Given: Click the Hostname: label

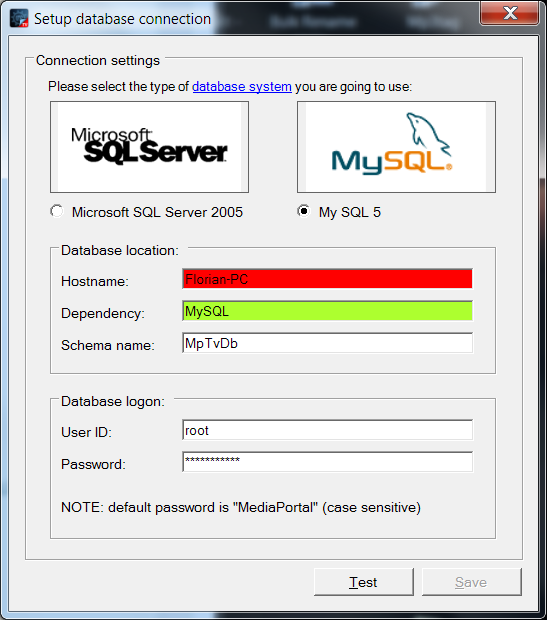Looking at the screenshot, I should coord(95,281).
